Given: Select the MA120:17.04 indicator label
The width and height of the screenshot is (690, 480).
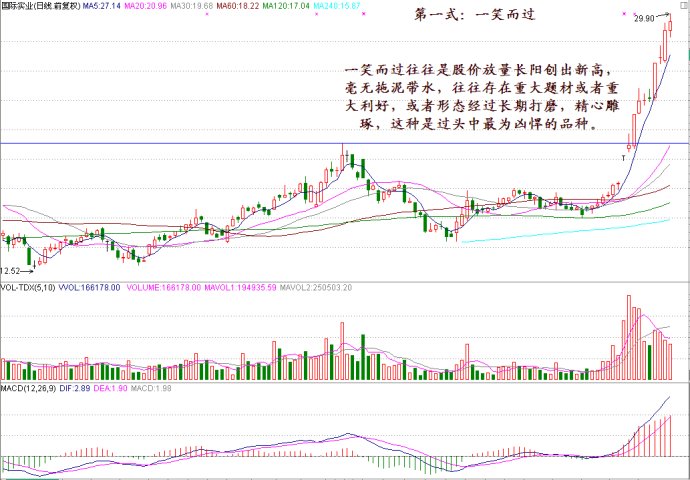Looking at the screenshot, I should click(286, 6).
